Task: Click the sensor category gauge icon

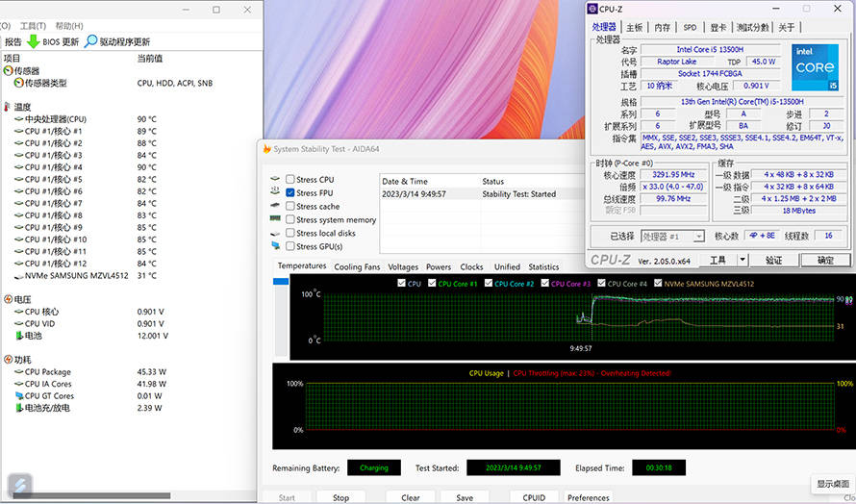Action: coord(9,71)
